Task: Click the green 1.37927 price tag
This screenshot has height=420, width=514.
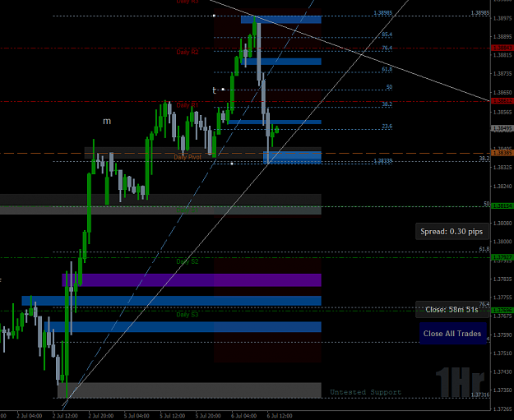Action: coord(502,258)
